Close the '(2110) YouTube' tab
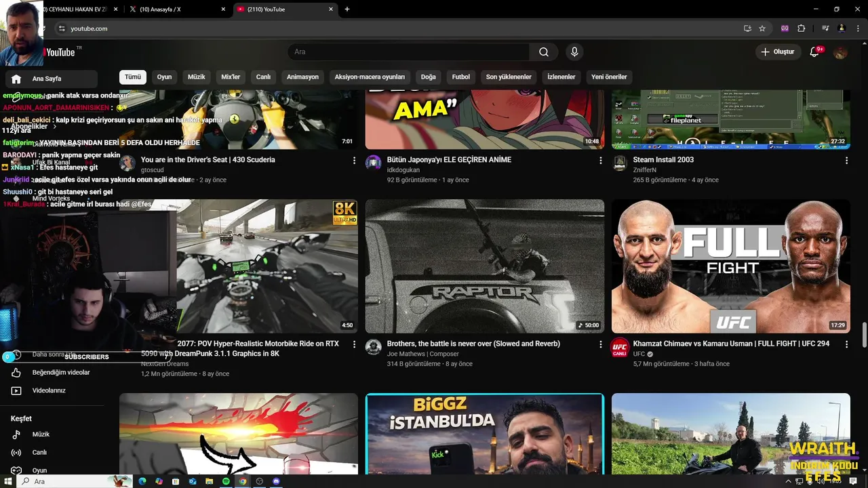Viewport: 868px width, 488px height. (331, 9)
